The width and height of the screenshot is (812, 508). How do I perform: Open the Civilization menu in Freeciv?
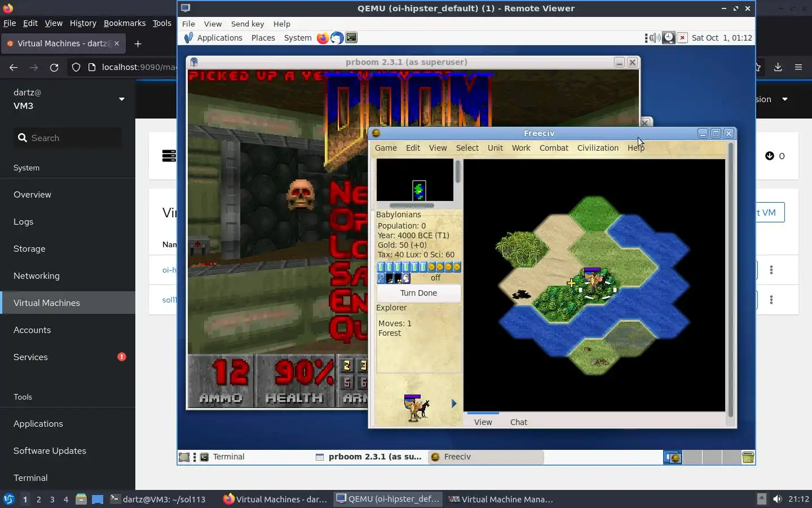tap(598, 148)
